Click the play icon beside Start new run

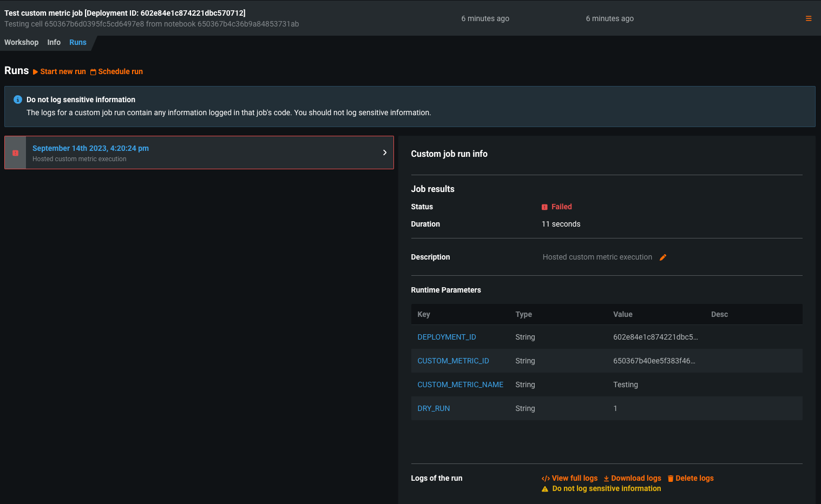click(x=35, y=72)
